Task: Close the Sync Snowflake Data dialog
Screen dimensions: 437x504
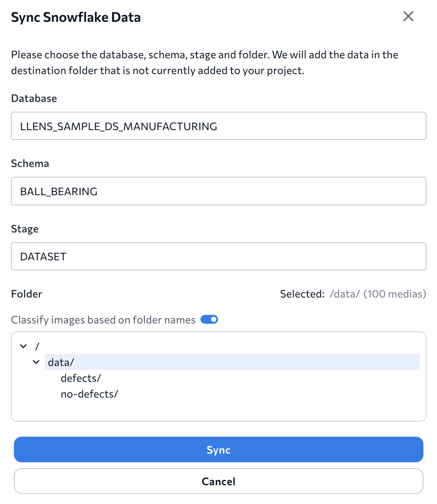Action: click(408, 16)
